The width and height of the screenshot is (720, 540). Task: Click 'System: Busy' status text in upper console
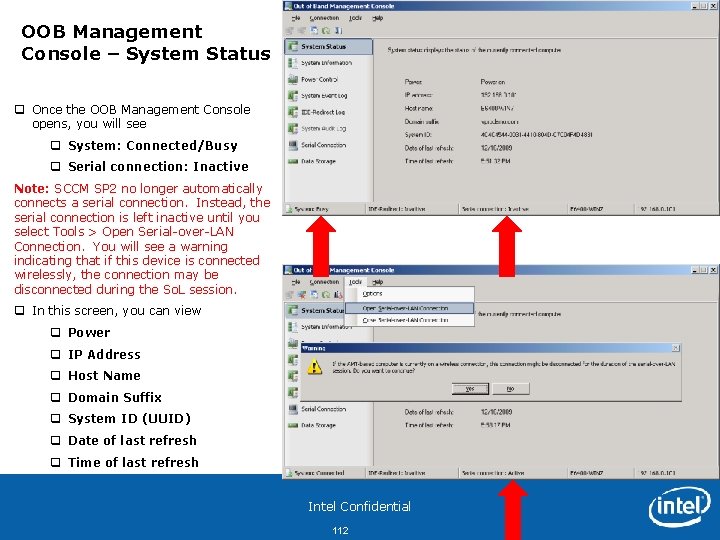[311, 209]
